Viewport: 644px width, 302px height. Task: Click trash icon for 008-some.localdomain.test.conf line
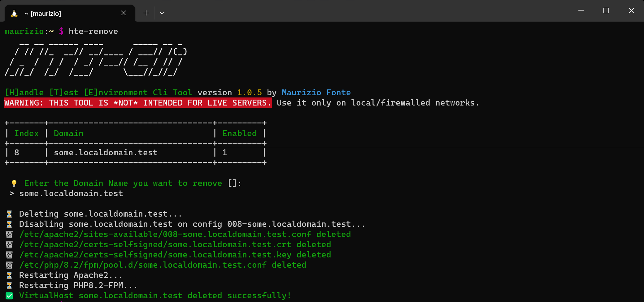click(9, 235)
